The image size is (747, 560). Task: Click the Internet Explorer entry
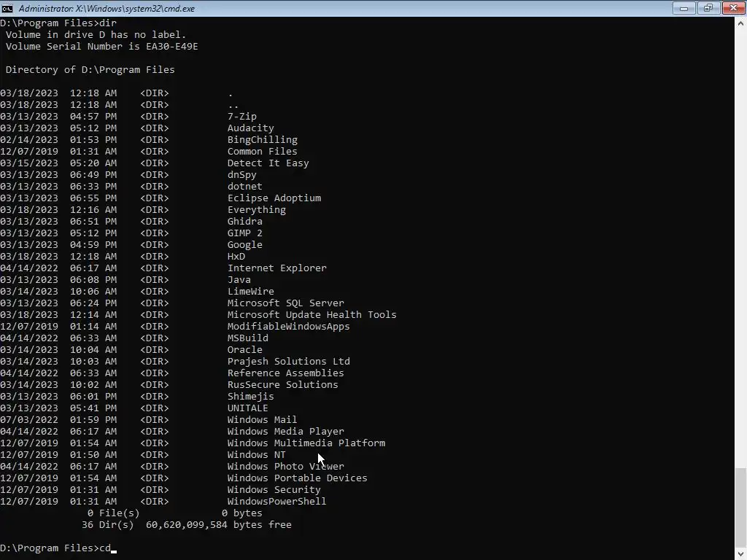tap(277, 268)
